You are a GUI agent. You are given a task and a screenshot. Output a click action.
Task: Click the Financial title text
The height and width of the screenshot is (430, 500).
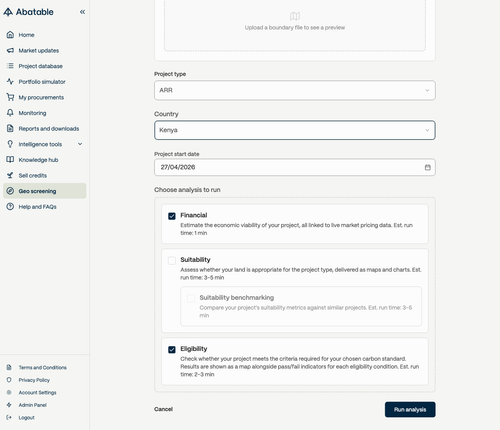coord(194,215)
